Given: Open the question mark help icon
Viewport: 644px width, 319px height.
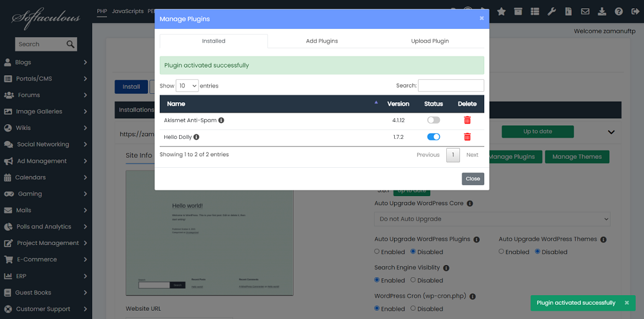Looking at the screenshot, I should 619,12.
